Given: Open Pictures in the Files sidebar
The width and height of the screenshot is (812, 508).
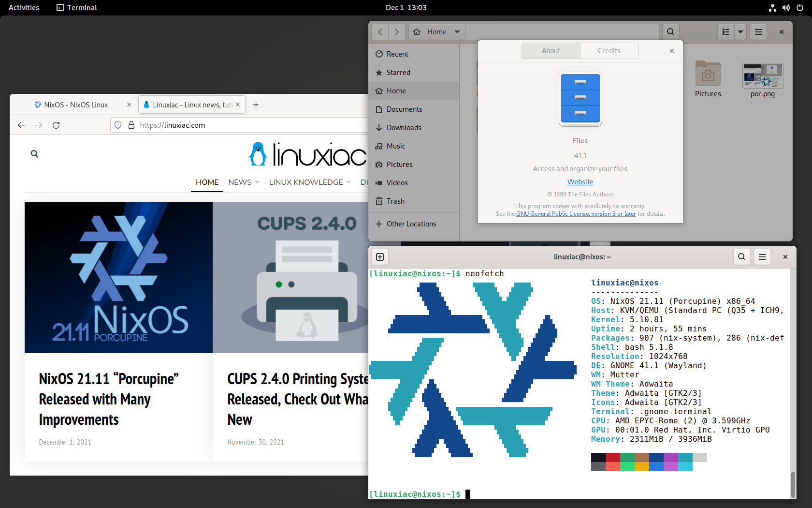Looking at the screenshot, I should coord(414,164).
